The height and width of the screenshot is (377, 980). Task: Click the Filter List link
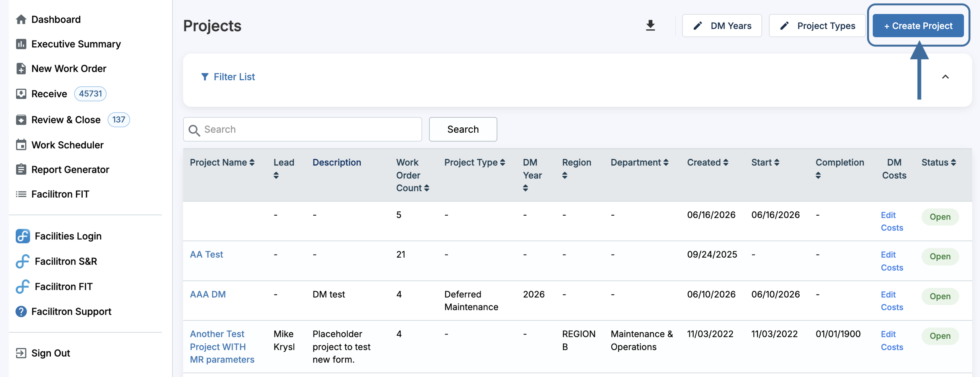[234, 77]
